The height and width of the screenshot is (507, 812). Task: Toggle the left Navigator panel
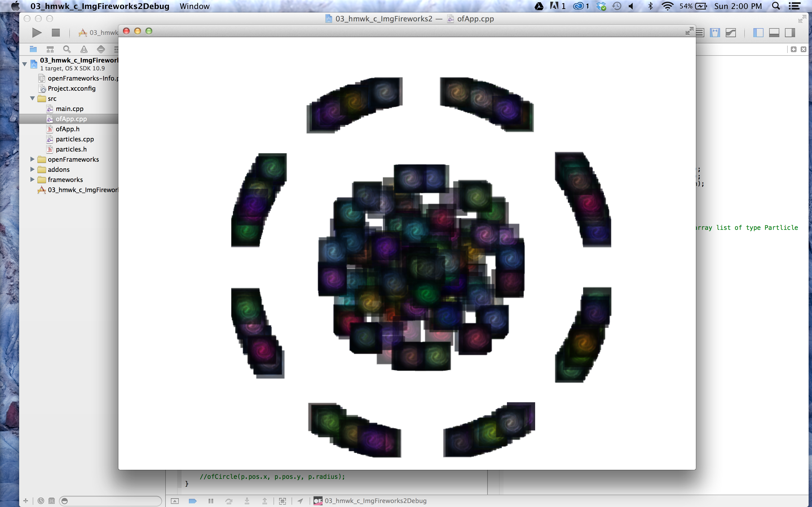(x=758, y=33)
